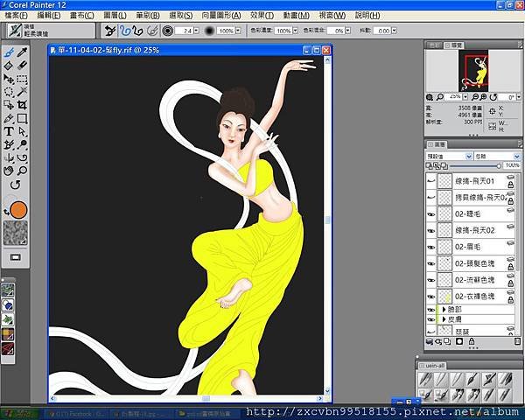Click the main color circle
The image size is (525, 420).
pyautogui.click(x=18, y=210)
